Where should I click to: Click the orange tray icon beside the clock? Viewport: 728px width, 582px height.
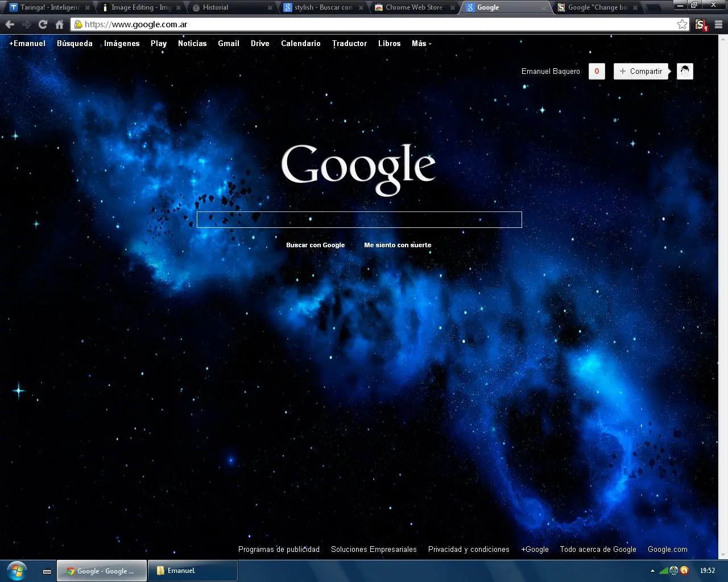point(684,571)
